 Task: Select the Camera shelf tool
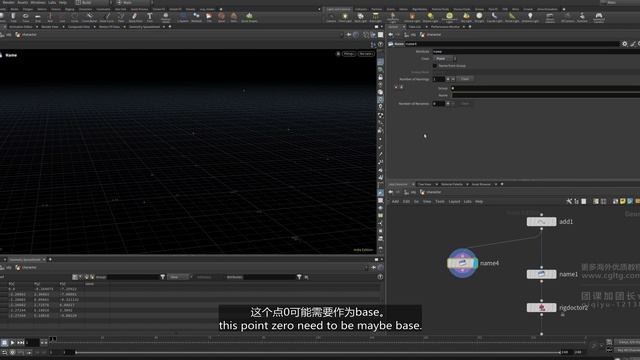[x=331, y=17]
